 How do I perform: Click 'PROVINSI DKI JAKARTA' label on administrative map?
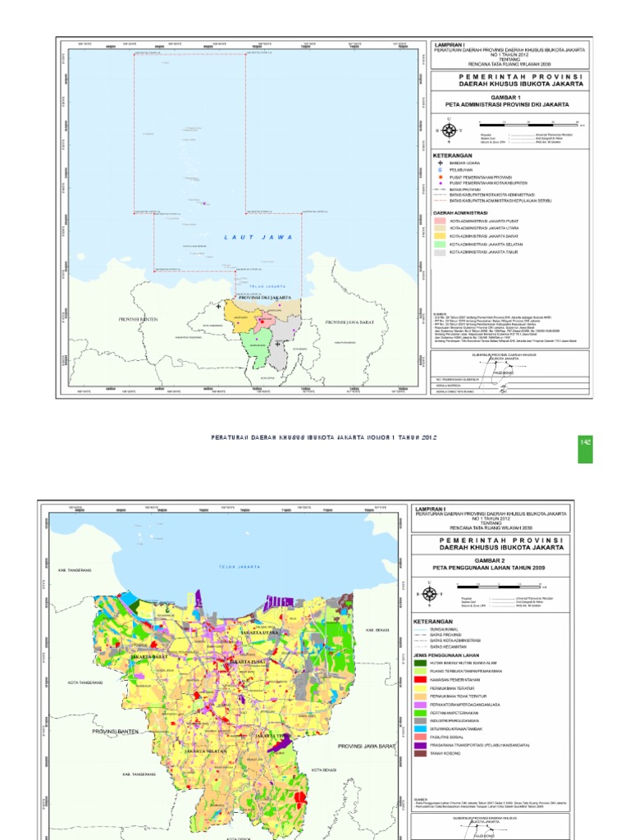265,297
